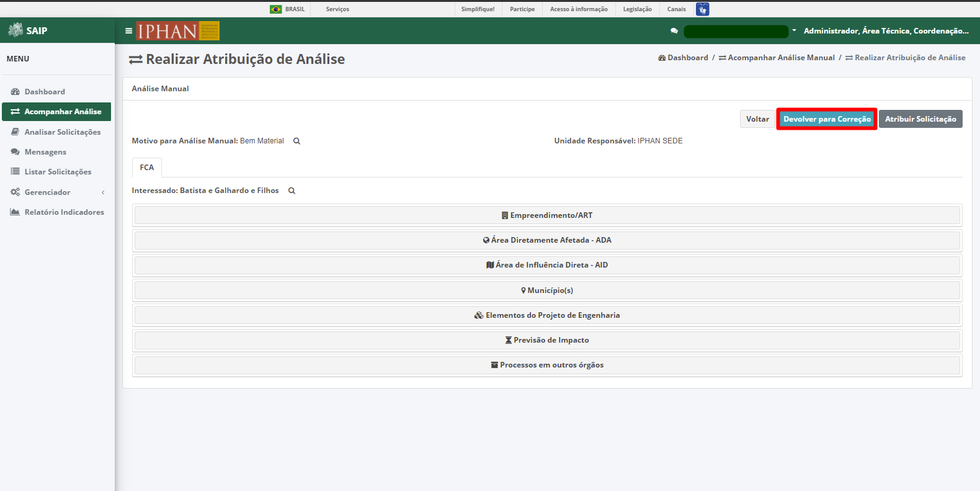Select Acompanhar Análise in sidebar
The image size is (980, 491).
coord(57,112)
